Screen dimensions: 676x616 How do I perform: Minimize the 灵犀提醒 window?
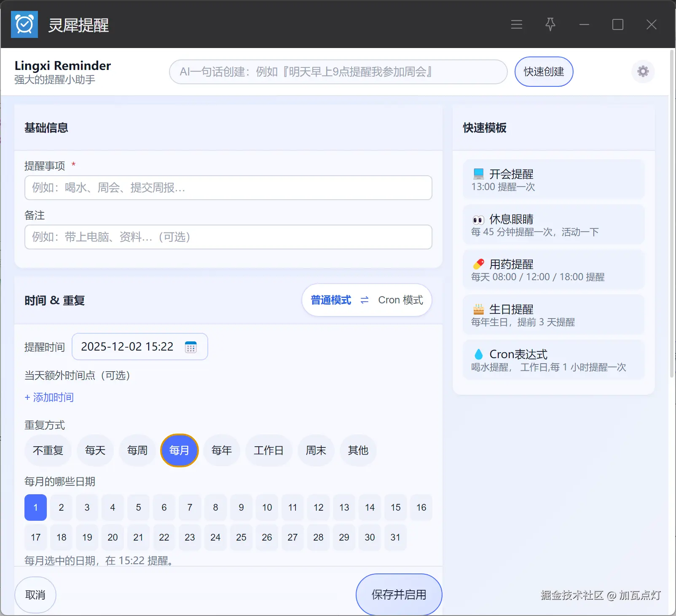click(x=584, y=24)
